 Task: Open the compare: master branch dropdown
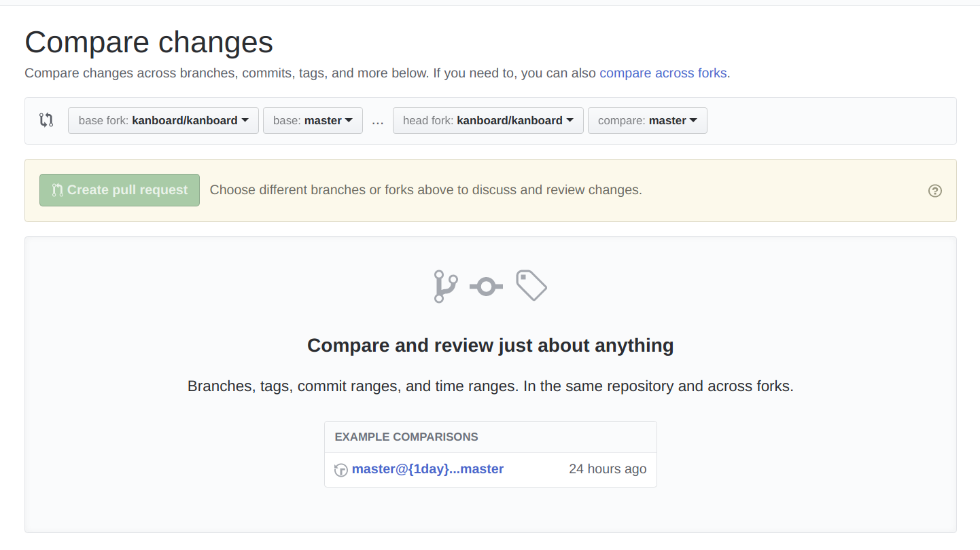click(x=647, y=120)
